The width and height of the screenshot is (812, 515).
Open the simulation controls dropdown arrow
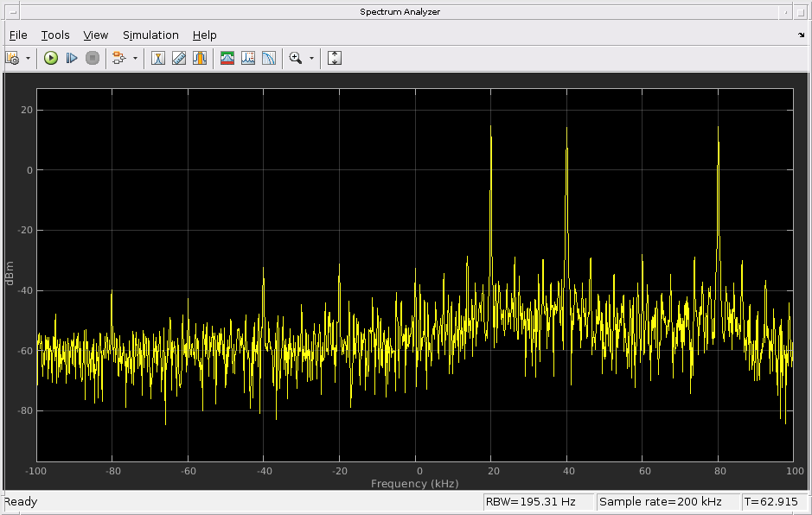click(135, 58)
